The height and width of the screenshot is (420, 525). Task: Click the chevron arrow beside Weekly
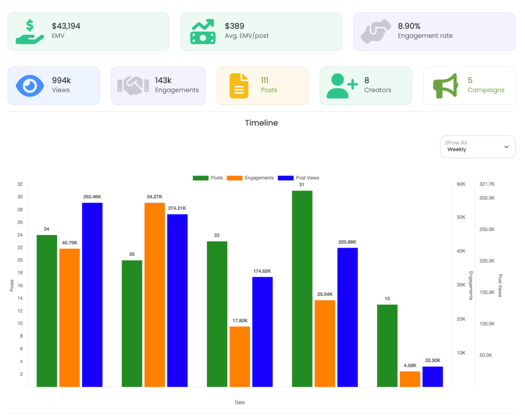click(506, 147)
